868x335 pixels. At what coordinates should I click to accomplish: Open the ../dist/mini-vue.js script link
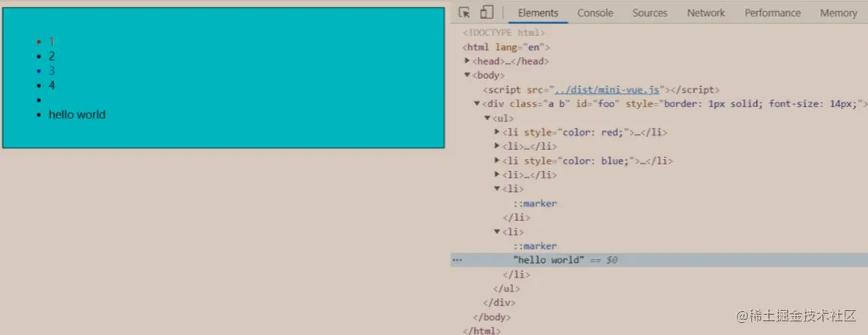click(x=607, y=89)
